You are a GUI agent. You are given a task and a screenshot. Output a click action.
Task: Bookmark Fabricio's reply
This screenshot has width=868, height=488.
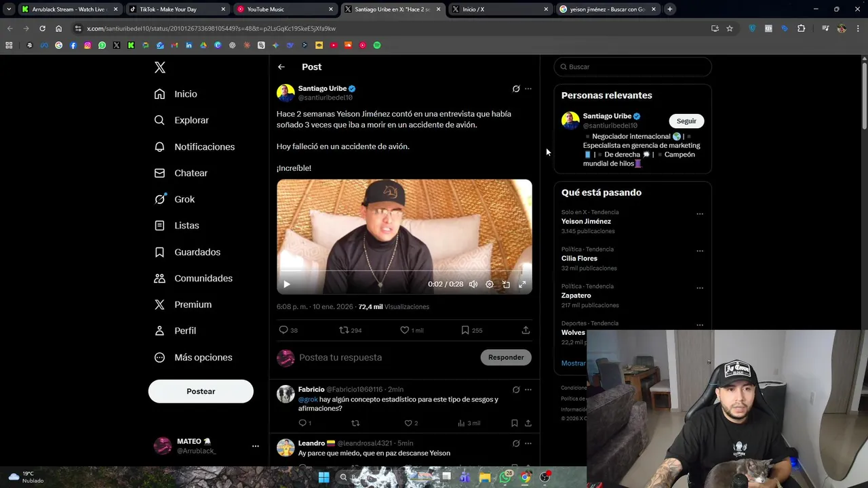[x=515, y=423]
